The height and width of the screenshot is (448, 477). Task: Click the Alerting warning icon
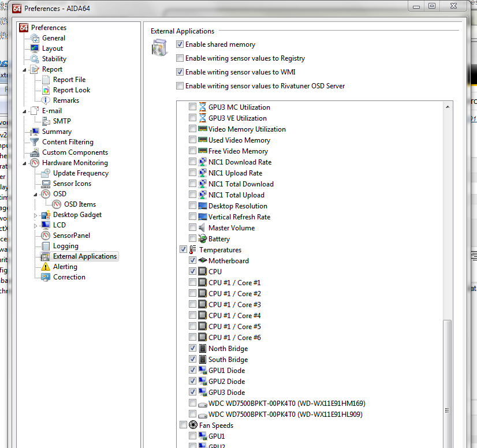point(46,267)
